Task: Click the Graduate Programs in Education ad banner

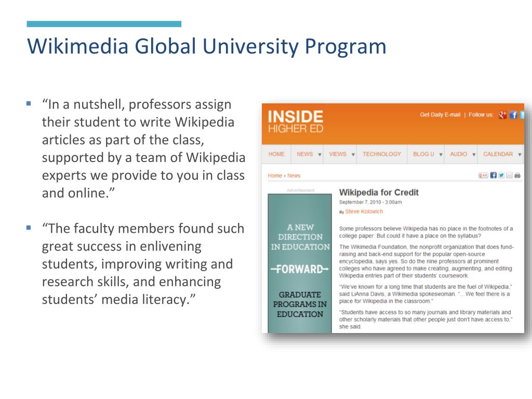Action: 300,263
